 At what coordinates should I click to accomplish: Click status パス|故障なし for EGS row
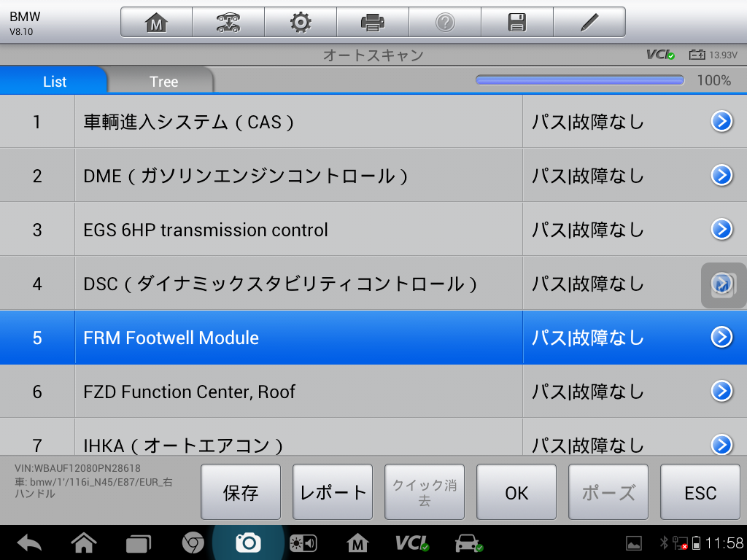pos(588,230)
